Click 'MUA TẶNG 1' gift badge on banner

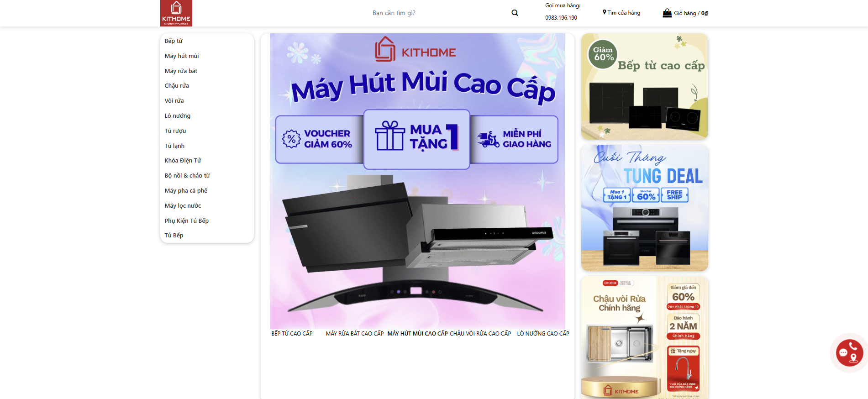coord(417,139)
